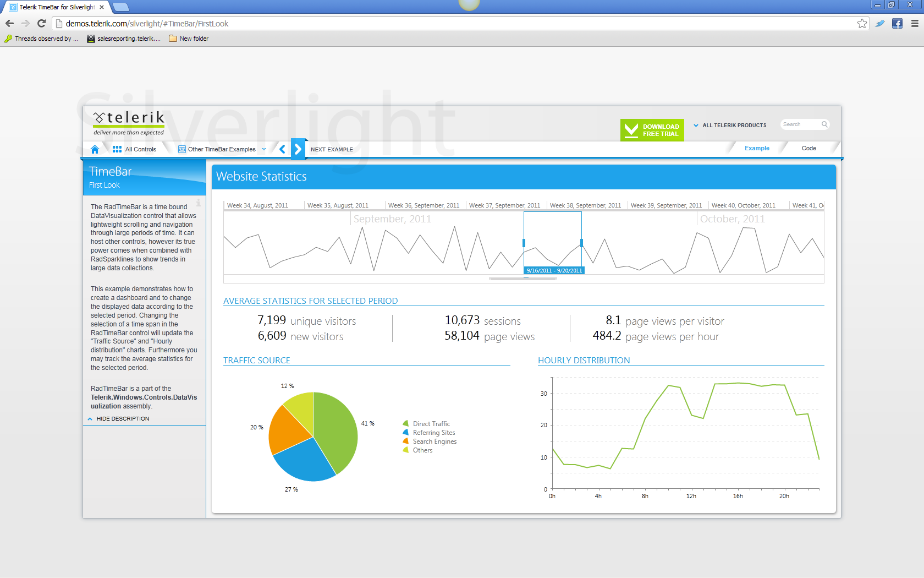Switch to the Code tab
This screenshot has height=578, width=924.
coord(809,148)
